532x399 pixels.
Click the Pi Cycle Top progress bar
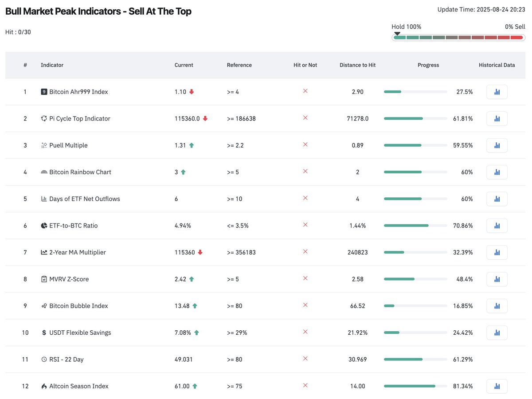pos(415,118)
